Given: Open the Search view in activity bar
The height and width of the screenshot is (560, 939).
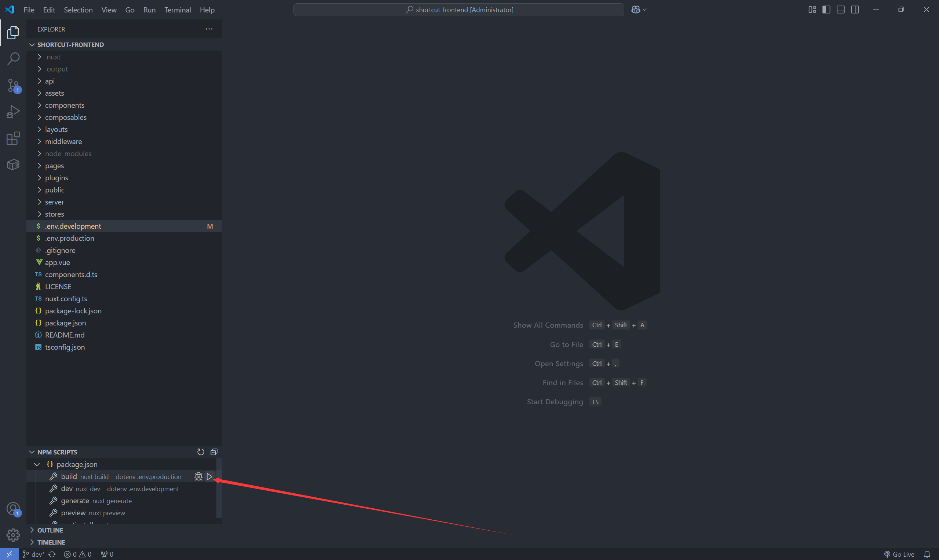Looking at the screenshot, I should coord(13,59).
